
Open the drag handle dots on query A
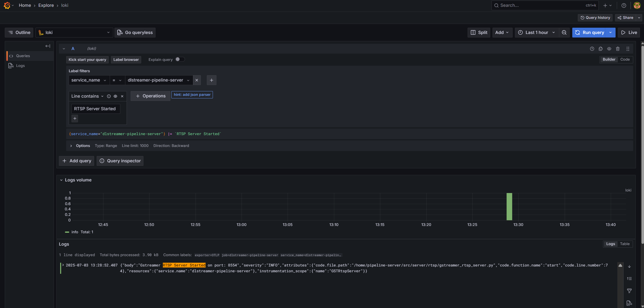[628, 49]
